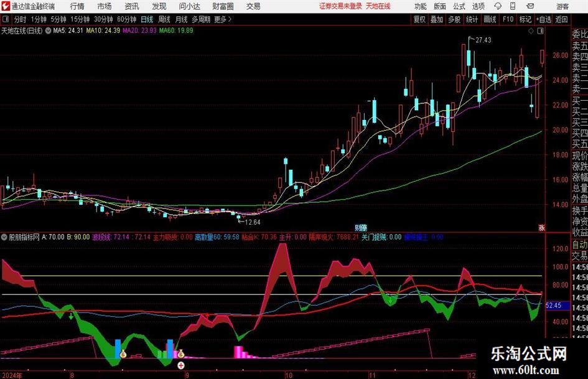The image size is (588, 379).
Task: Switch to the 月线 monthly tab
Action: pos(181,19)
